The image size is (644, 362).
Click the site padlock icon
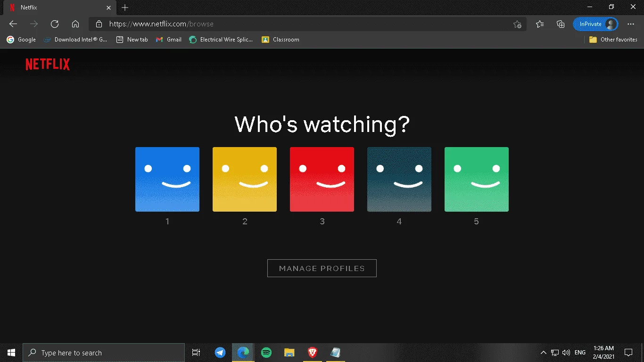point(99,24)
